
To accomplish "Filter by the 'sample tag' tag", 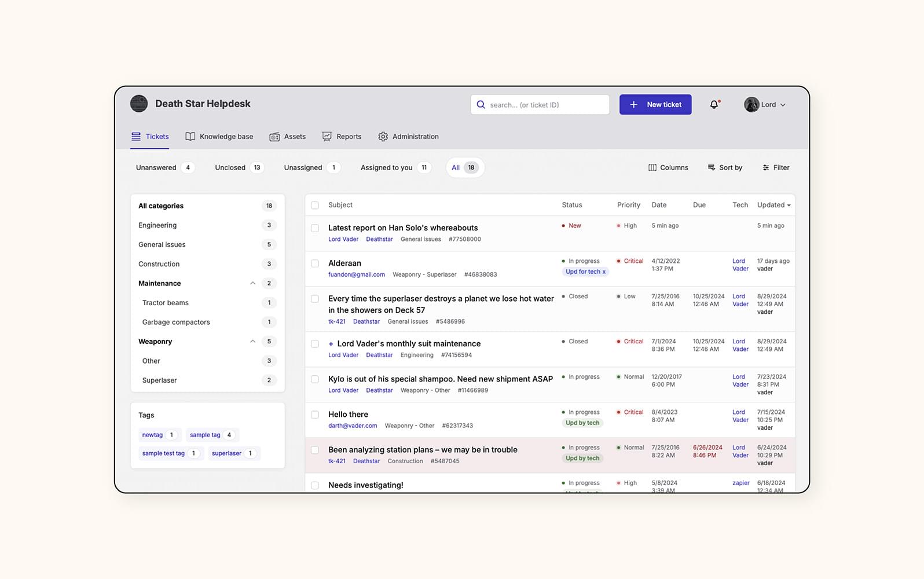I will click(x=212, y=435).
